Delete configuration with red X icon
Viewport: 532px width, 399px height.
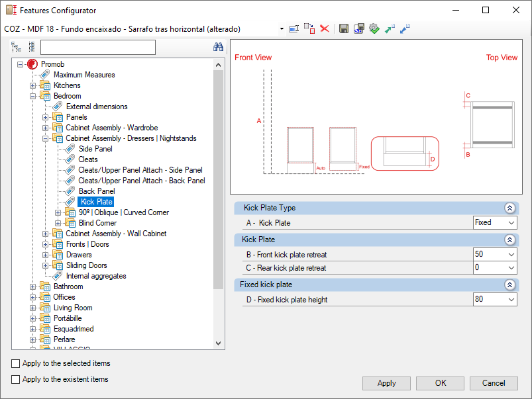[325, 29]
